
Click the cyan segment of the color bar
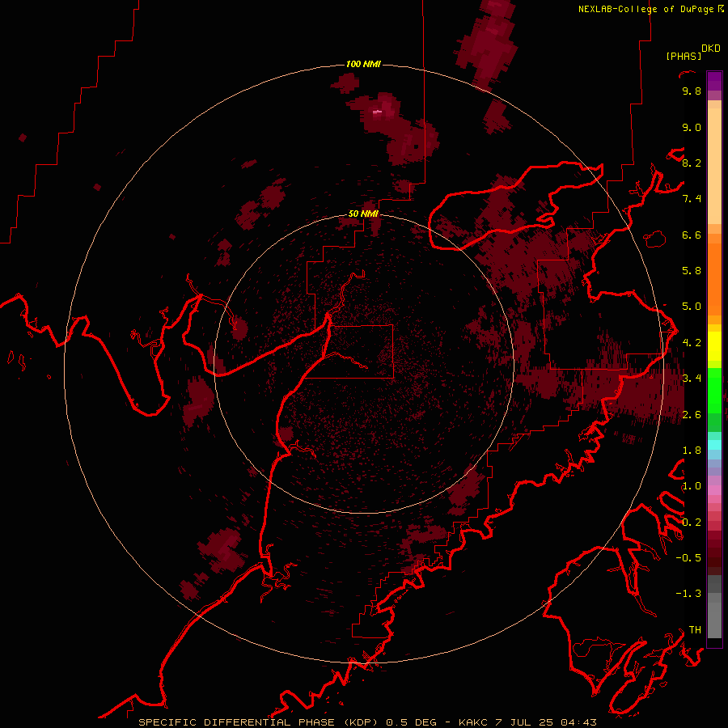[714, 444]
